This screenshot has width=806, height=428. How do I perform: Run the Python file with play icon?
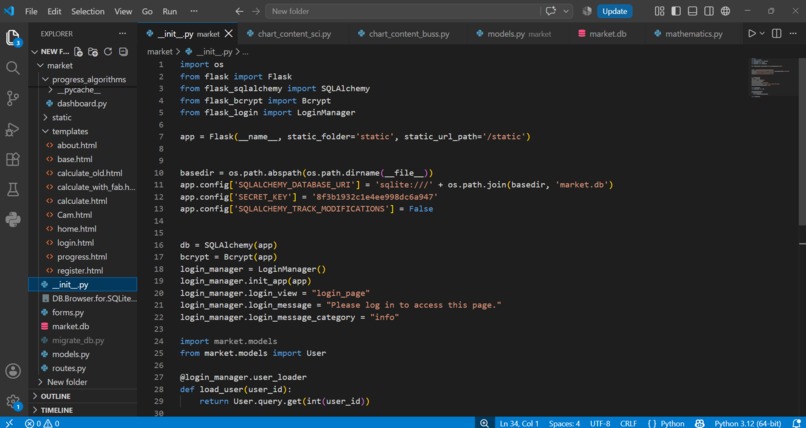pyautogui.click(x=752, y=33)
